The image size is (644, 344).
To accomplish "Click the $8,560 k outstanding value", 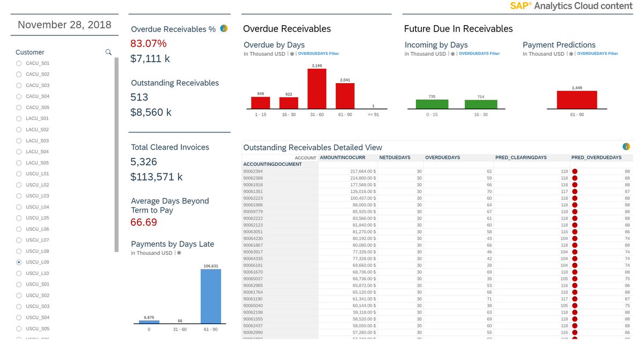I will [151, 112].
